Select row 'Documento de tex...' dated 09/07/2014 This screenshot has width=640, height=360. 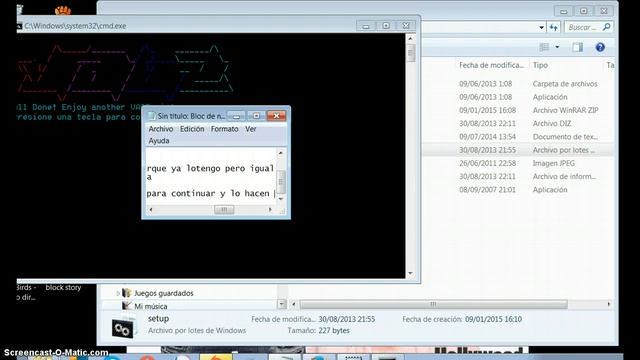[x=518, y=137]
